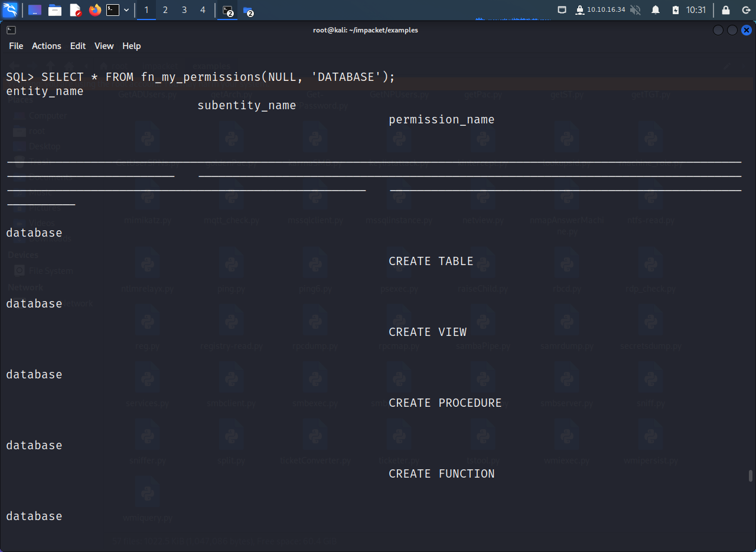This screenshot has width=756, height=552.
Task: Launch the file manager from the panel
Action: 55,10
